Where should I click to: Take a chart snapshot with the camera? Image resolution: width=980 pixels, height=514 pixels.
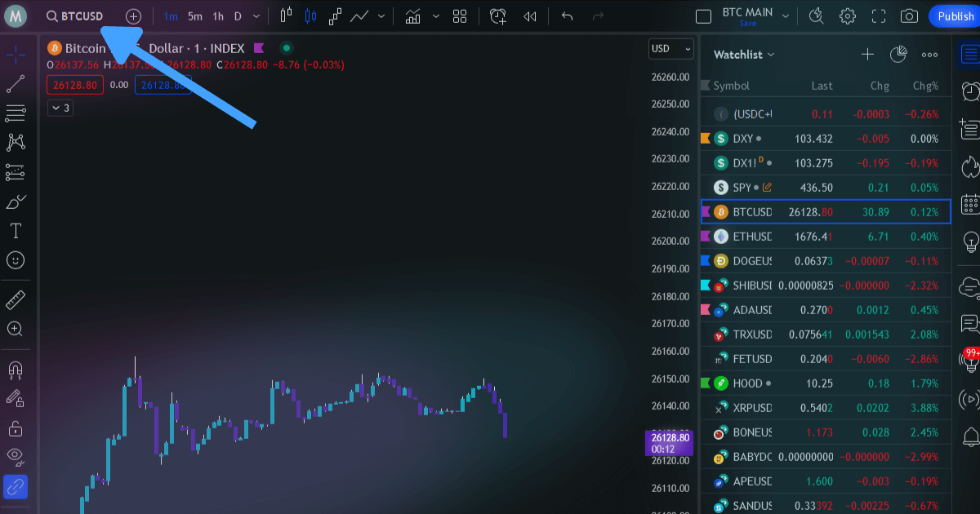[909, 16]
